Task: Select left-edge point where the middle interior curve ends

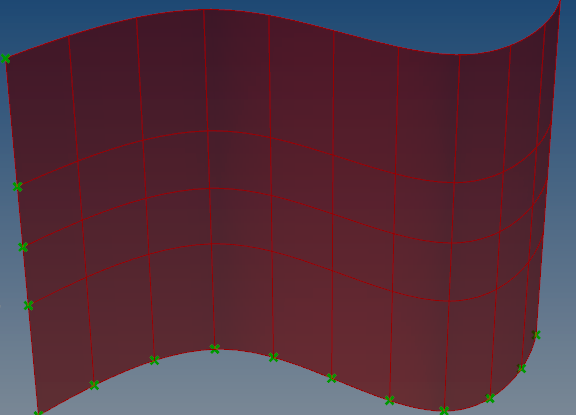Action: pyautogui.click(x=23, y=247)
